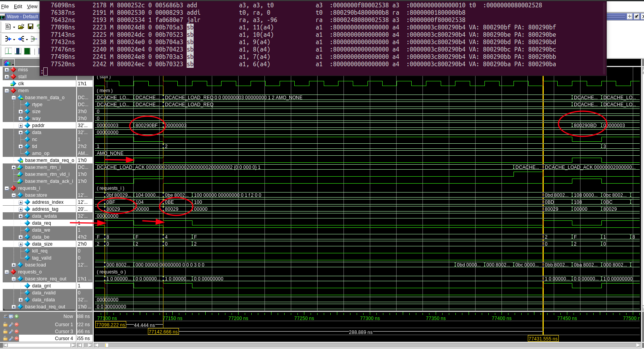Open the Edit menu
The width and height of the screenshot is (644, 349).
(x=18, y=7)
